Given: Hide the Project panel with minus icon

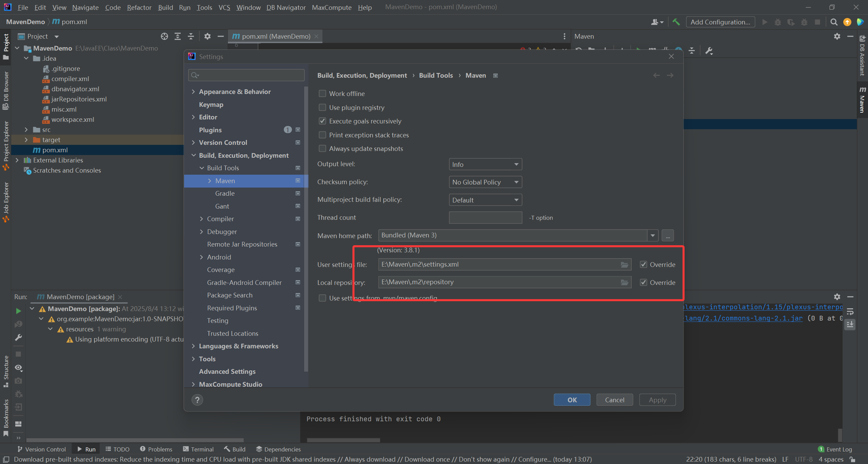Looking at the screenshot, I should (x=220, y=36).
